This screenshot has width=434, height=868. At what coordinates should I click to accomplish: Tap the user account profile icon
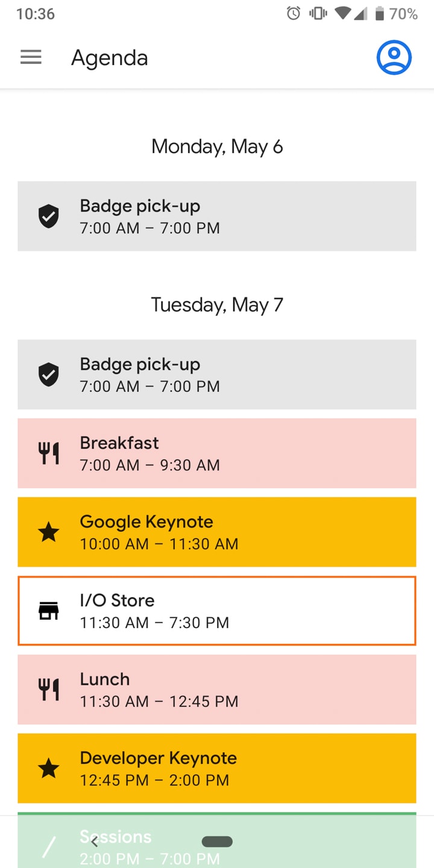pyautogui.click(x=394, y=58)
